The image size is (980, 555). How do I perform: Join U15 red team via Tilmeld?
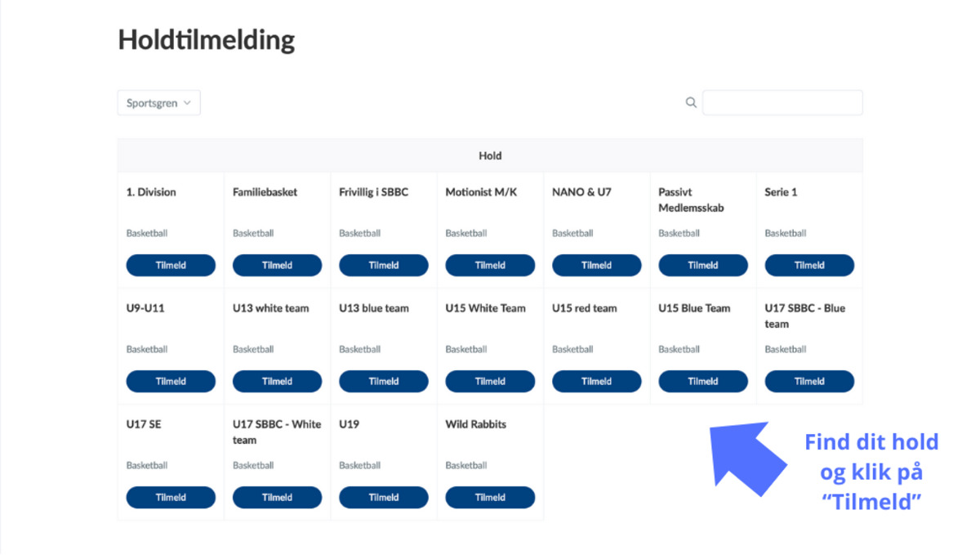tap(596, 381)
